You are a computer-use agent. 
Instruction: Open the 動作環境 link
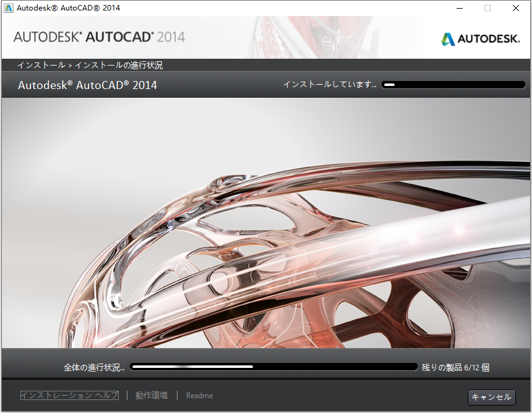pos(152,395)
